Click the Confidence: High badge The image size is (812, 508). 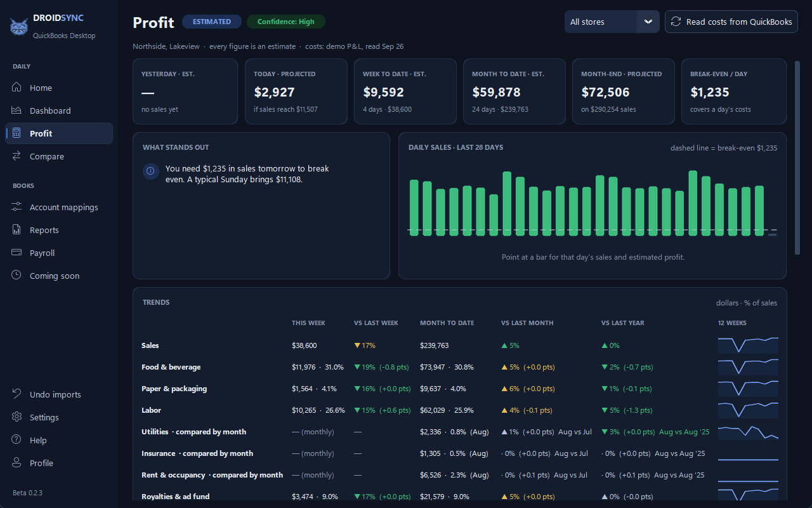[286, 22]
